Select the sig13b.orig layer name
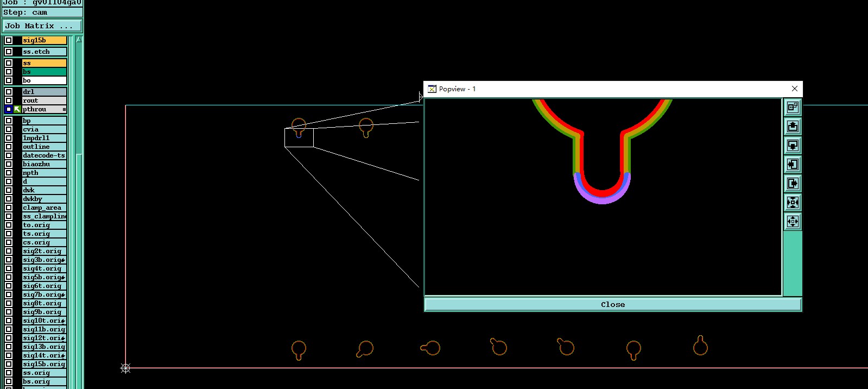This screenshot has width=868, height=389. click(44, 347)
